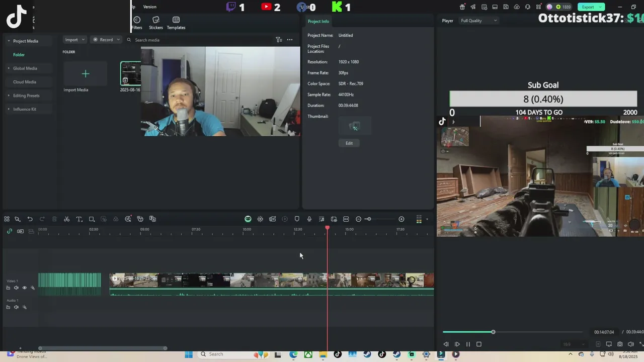Take a snapshot with the camera icon in player
The width and height of the screenshot is (644, 362).
620,344
